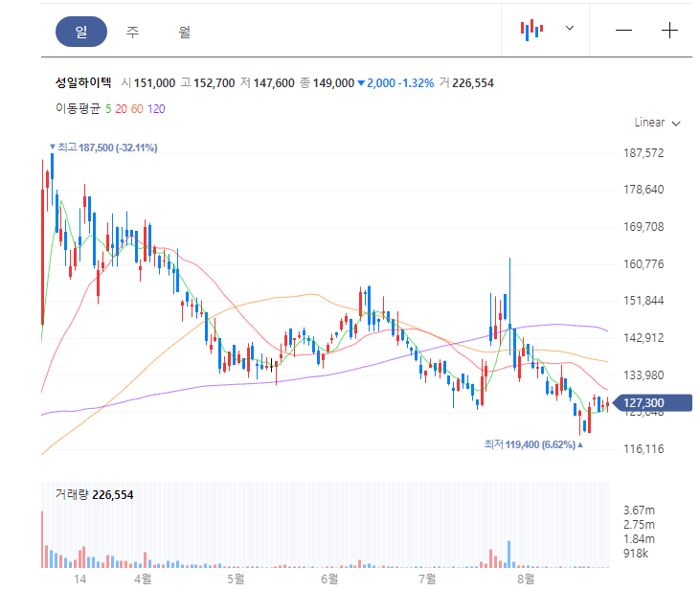Click the 최고 187,500 high marker

(103, 148)
